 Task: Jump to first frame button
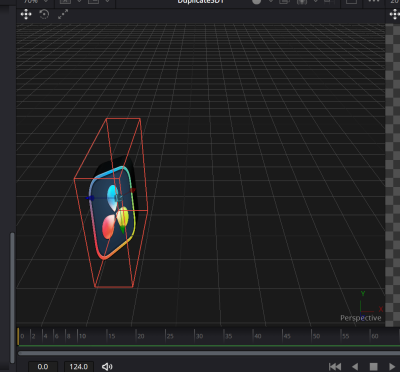pos(335,367)
